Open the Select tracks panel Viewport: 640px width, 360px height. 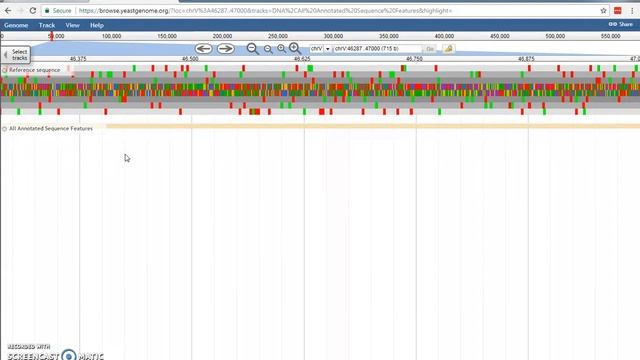click(16, 54)
